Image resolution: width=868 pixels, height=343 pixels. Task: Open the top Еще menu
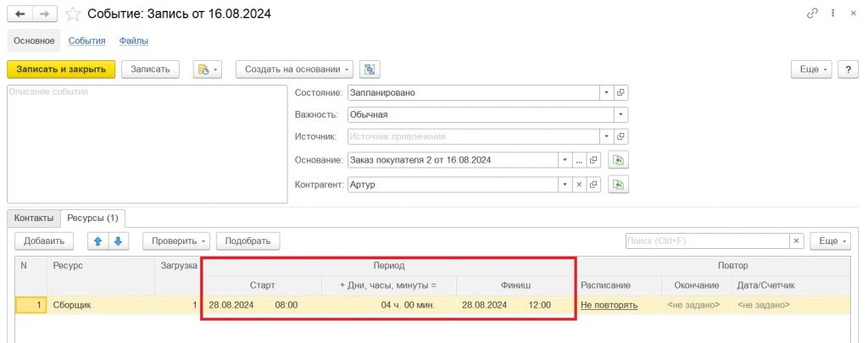(x=812, y=69)
